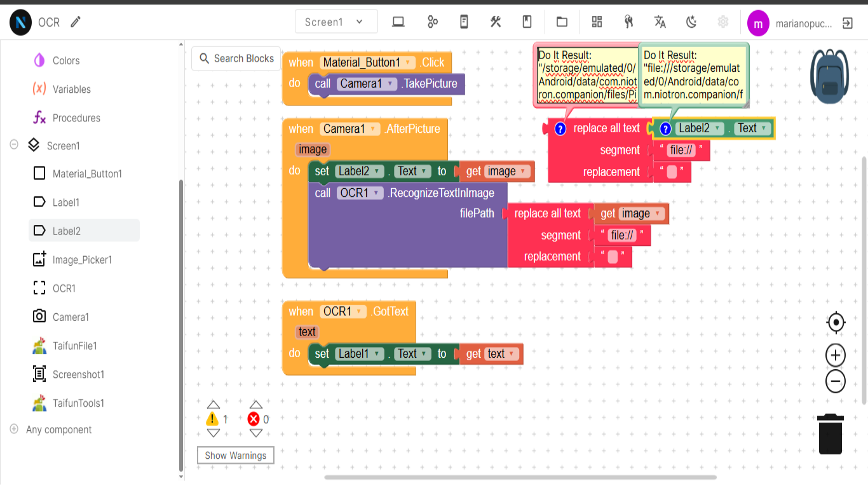Select OCR1 component in the tree
Screen dimensions: 868x488
pos(64,288)
